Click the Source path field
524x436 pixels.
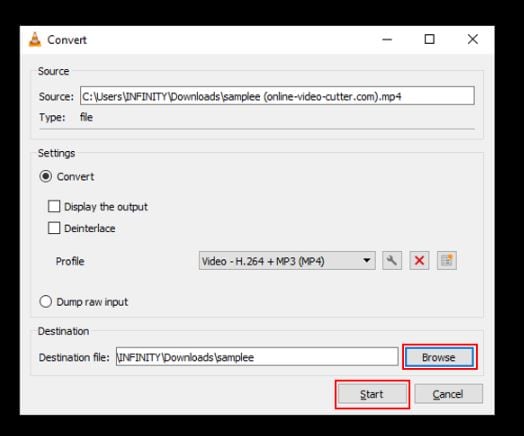coord(277,96)
